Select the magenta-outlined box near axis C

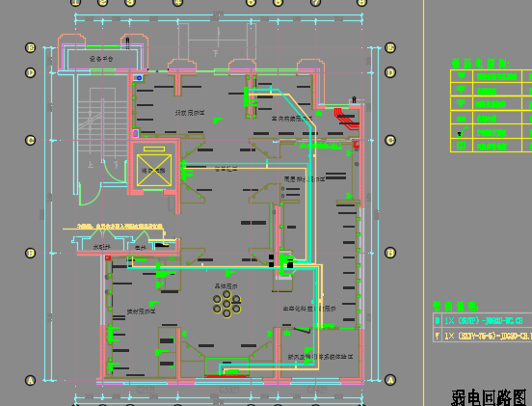coord(135,133)
